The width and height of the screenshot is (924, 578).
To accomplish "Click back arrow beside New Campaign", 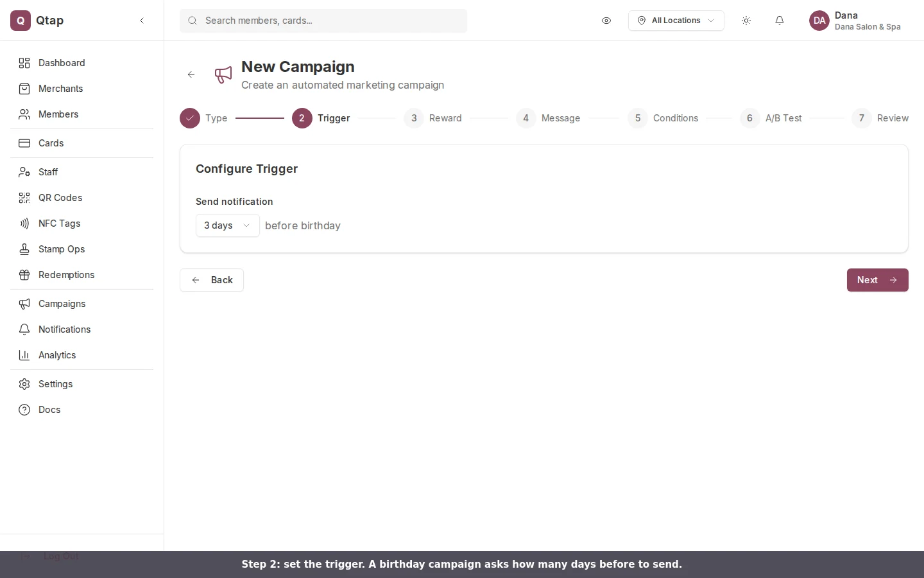I will click(x=191, y=74).
